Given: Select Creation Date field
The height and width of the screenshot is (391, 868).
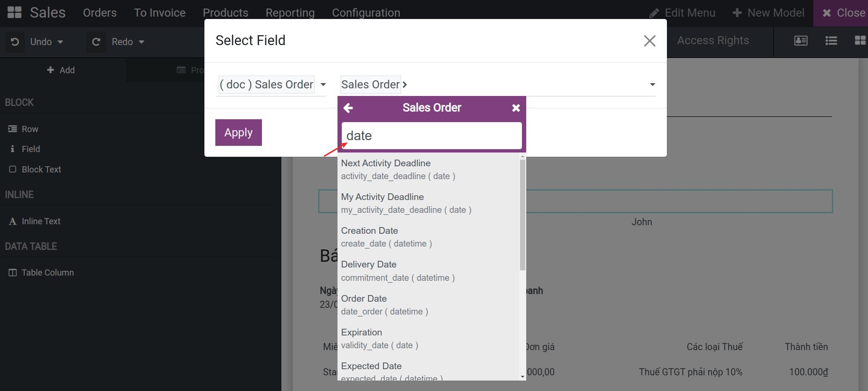Looking at the screenshot, I should pos(428,237).
